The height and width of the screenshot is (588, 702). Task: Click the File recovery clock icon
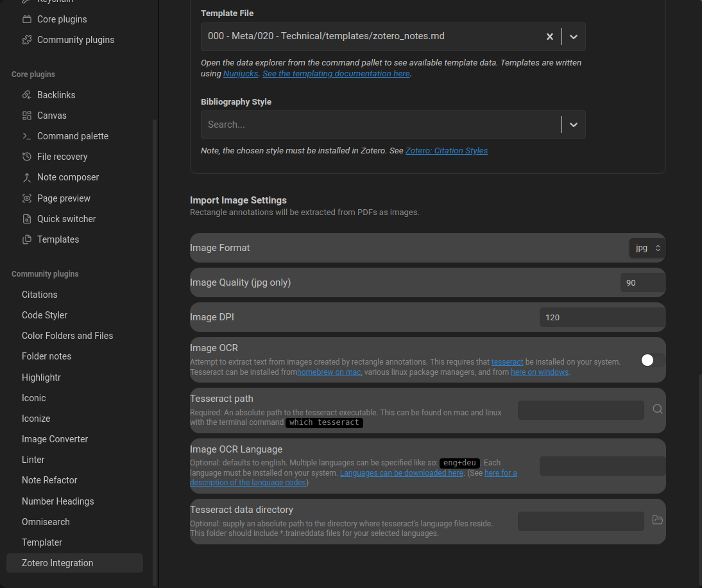(27, 157)
